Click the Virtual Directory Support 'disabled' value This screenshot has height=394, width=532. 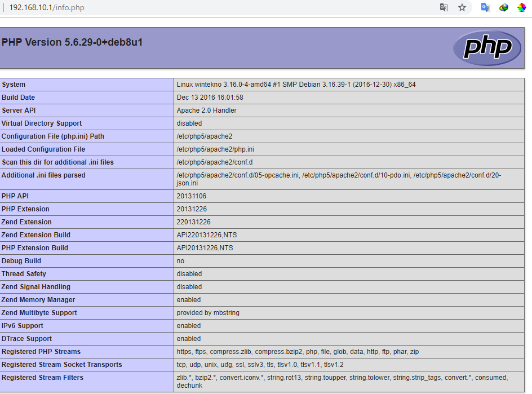[189, 123]
